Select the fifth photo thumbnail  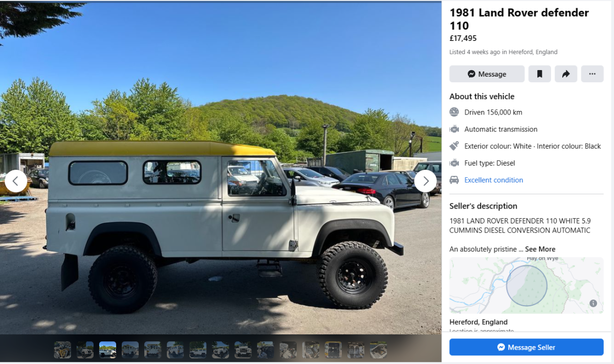pyautogui.click(x=152, y=350)
